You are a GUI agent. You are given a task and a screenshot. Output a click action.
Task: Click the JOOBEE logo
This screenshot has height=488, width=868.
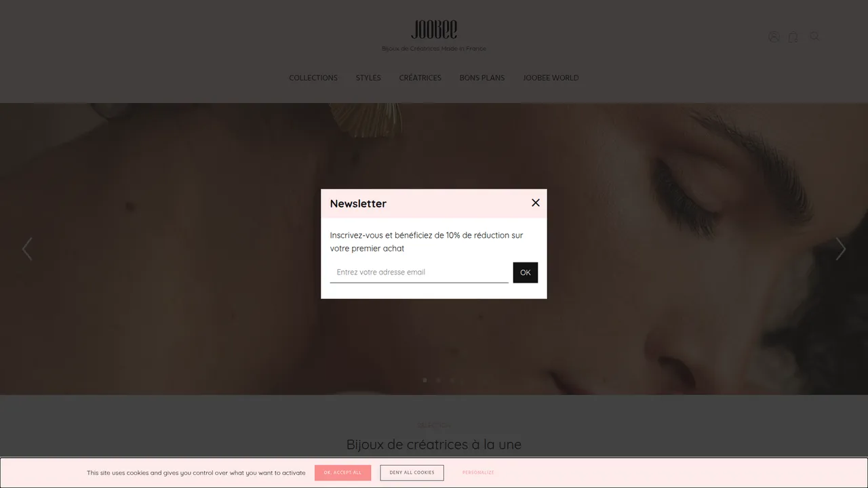tap(434, 29)
